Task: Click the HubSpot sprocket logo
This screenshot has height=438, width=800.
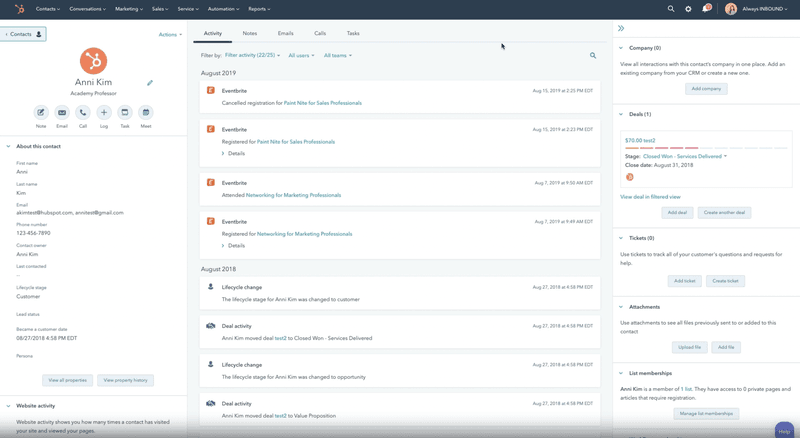Action: [x=19, y=9]
